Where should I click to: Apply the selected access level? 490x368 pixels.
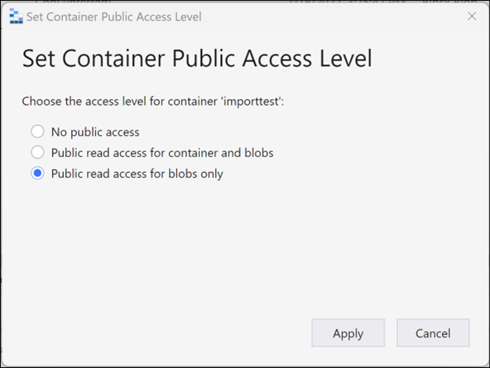(348, 333)
